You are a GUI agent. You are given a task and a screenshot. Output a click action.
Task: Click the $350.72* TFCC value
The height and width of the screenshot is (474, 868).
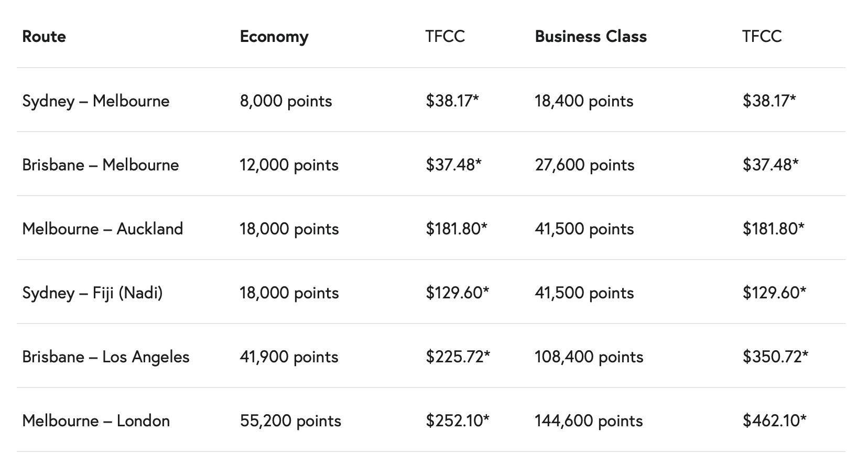click(x=775, y=357)
